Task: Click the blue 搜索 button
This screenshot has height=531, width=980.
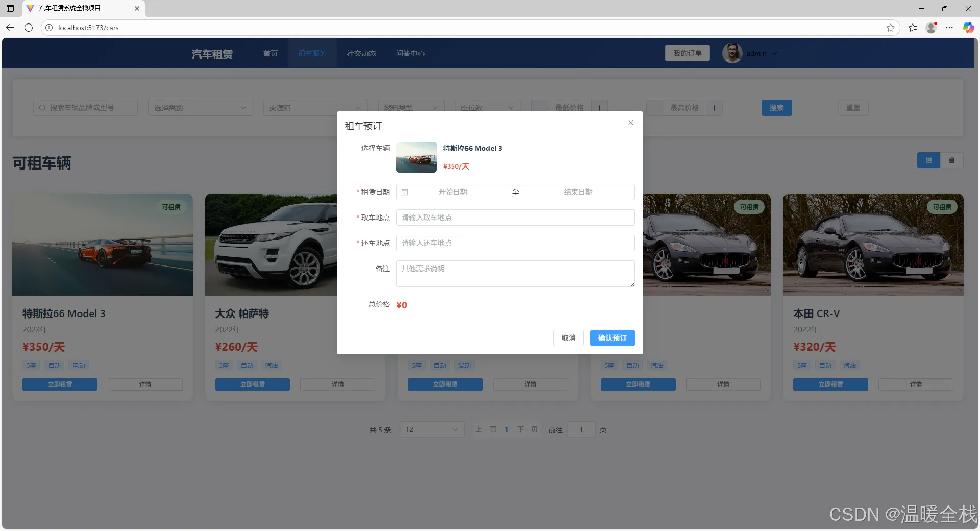Action: point(776,108)
